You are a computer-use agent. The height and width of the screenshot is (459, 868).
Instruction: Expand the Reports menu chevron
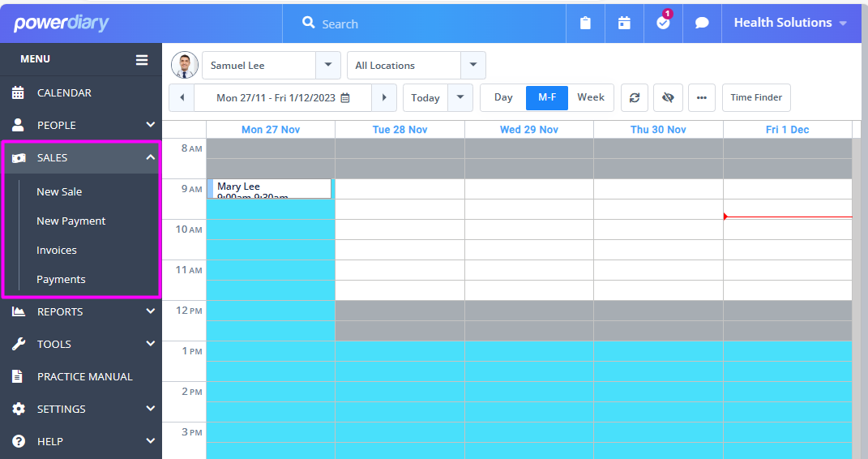pos(150,311)
